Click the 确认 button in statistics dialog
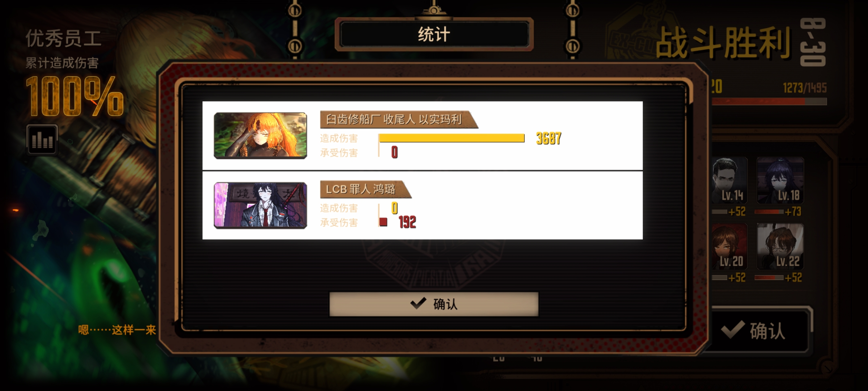 (434, 304)
